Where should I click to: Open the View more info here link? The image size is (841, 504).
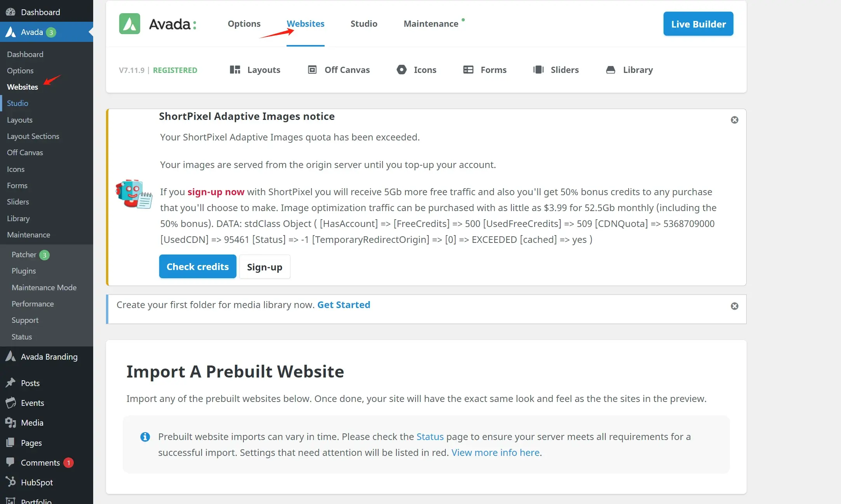click(x=495, y=452)
